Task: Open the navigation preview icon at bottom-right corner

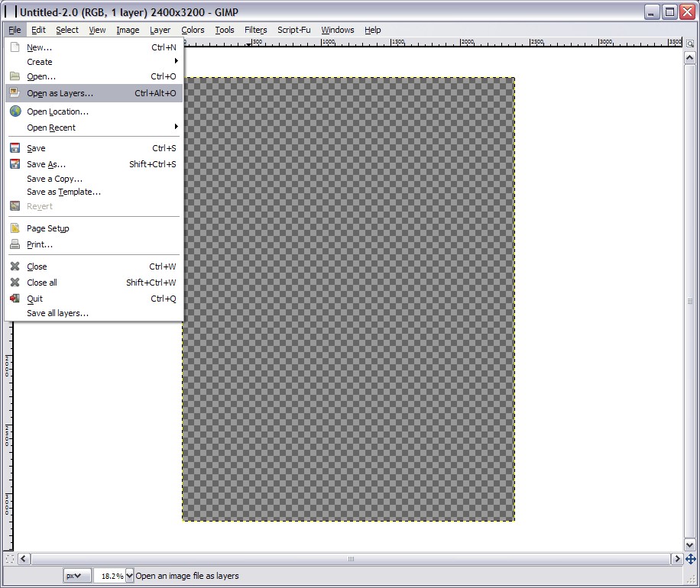Action: [x=690, y=559]
